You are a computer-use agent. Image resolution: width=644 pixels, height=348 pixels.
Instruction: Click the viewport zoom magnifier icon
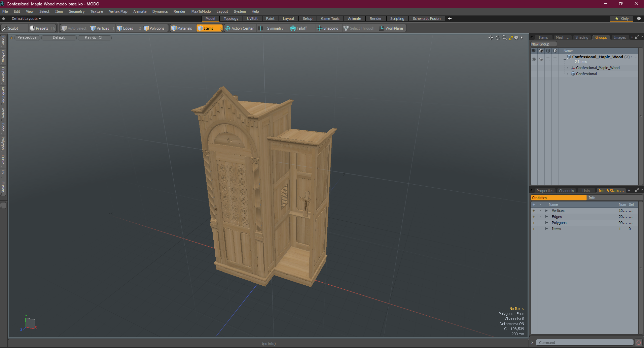point(504,38)
